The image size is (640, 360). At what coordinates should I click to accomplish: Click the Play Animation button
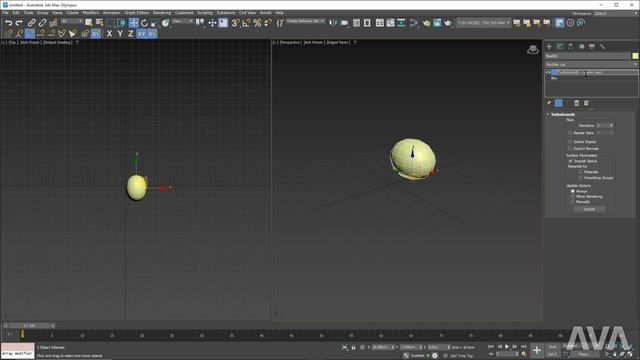(x=507, y=347)
